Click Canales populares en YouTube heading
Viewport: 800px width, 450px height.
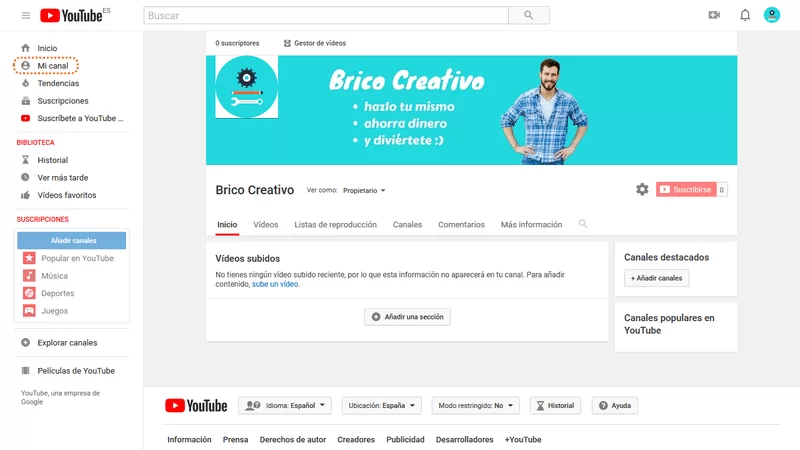click(x=669, y=324)
